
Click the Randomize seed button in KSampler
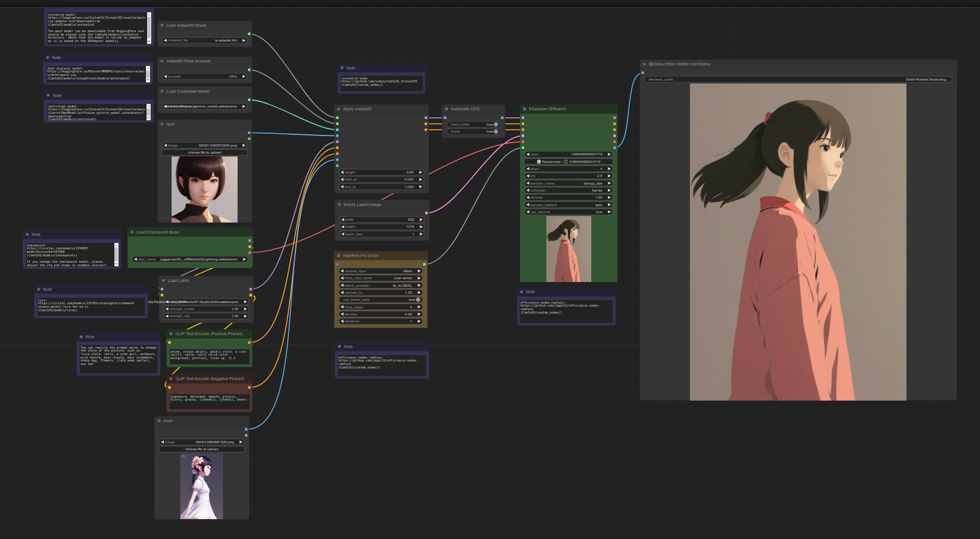point(569,162)
